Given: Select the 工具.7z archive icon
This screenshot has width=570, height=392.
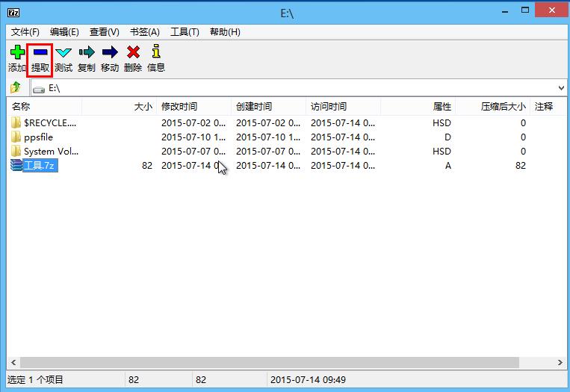Looking at the screenshot, I should (16, 165).
